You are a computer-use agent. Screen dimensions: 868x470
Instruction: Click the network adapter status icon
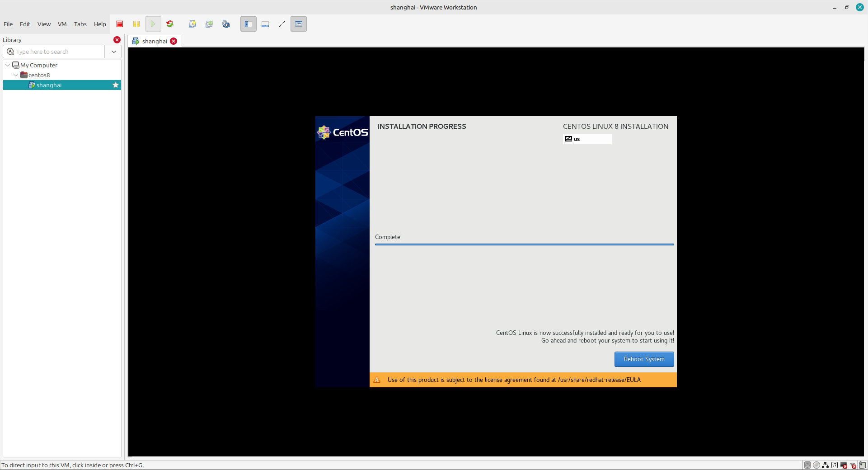tap(826, 465)
